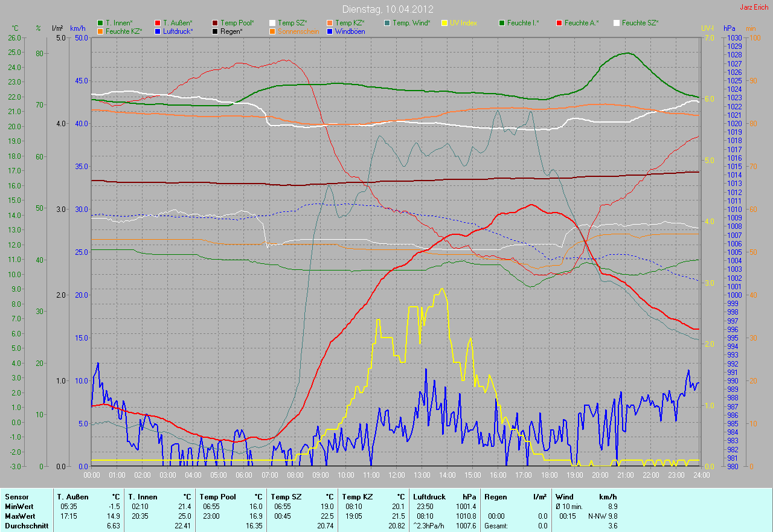Viewport: 773px width, 532px height.
Task: Click the blue Windböen legend square
Action: [x=330, y=31]
